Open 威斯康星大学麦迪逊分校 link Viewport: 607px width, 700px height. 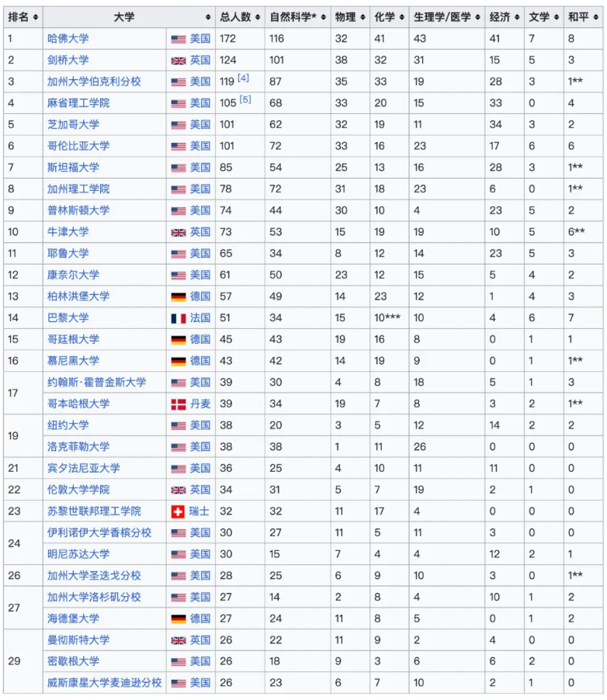pyautogui.click(x=105, y=683)
